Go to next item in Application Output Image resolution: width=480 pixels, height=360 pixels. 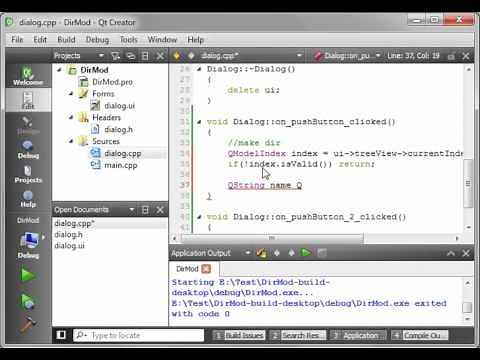291,253
